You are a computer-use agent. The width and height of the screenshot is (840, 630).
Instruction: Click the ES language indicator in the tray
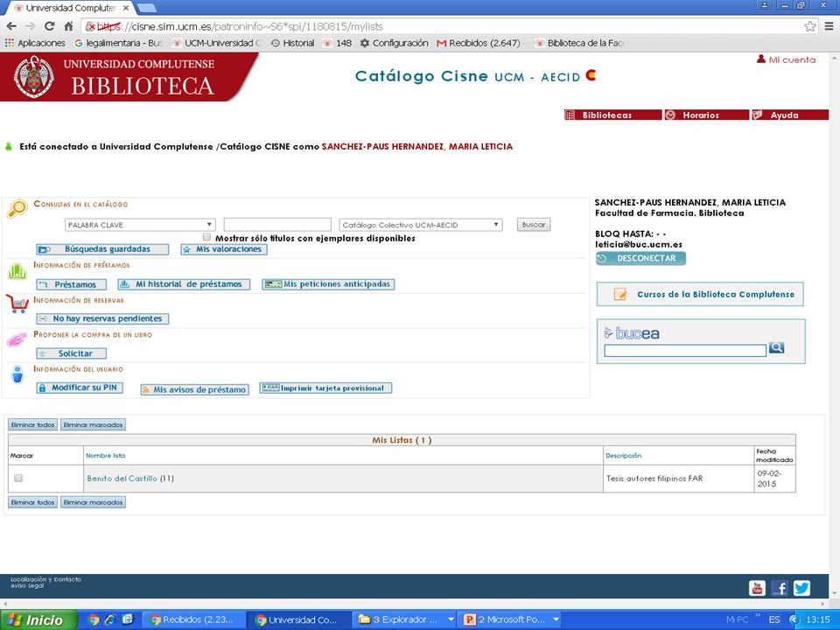click(x=774, y=619)
